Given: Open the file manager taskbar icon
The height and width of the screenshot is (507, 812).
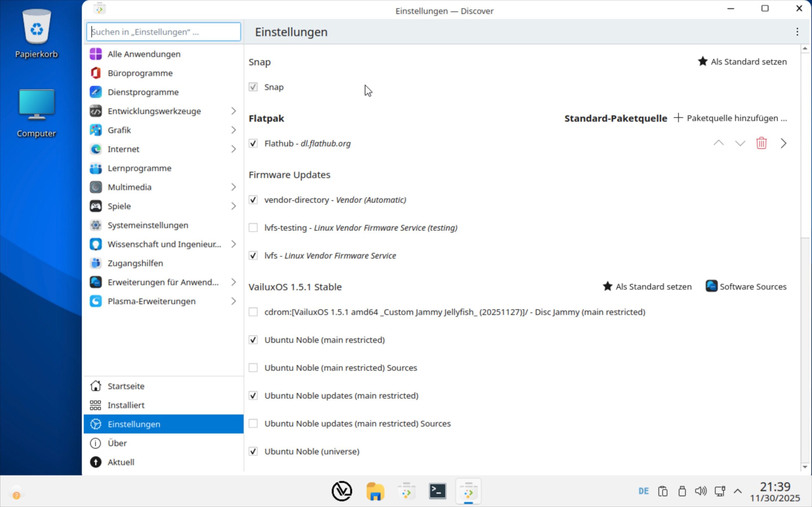Looking at the screenshot, I should [375, 491].
